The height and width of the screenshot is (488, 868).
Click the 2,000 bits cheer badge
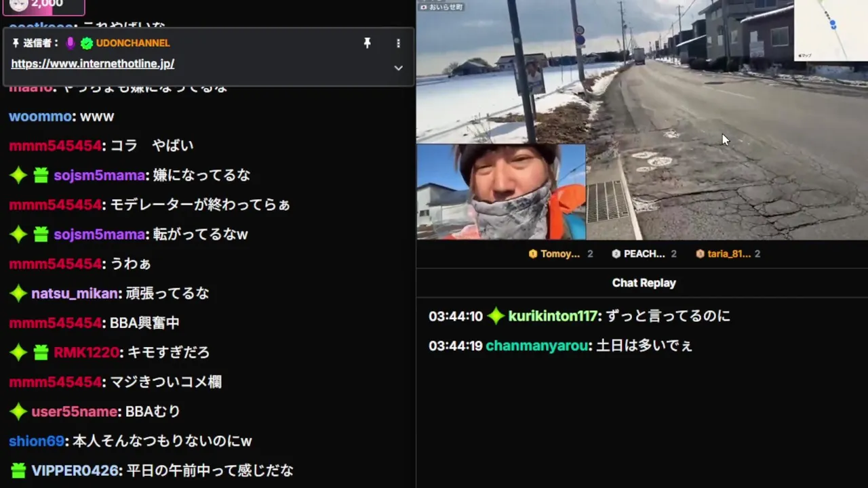tap(43, 5)
